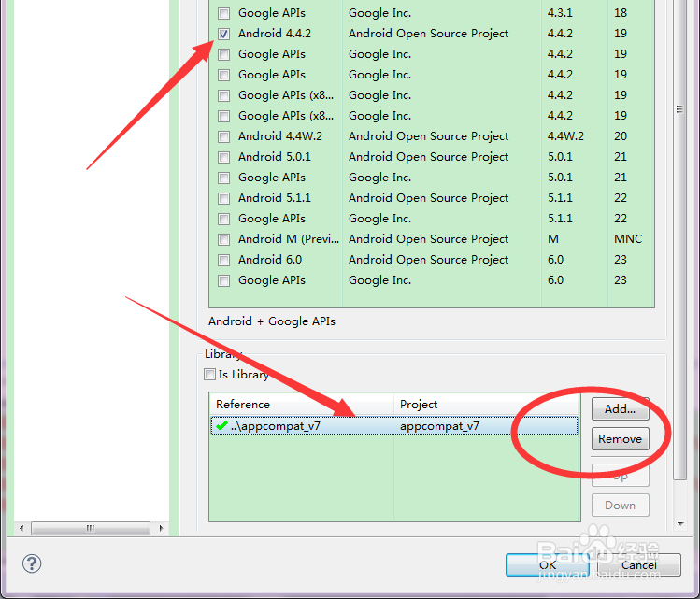Click the left pane horizontal scrollbar thumb
Viewport: 700px width, 599px height.
[x=91, y=528]
